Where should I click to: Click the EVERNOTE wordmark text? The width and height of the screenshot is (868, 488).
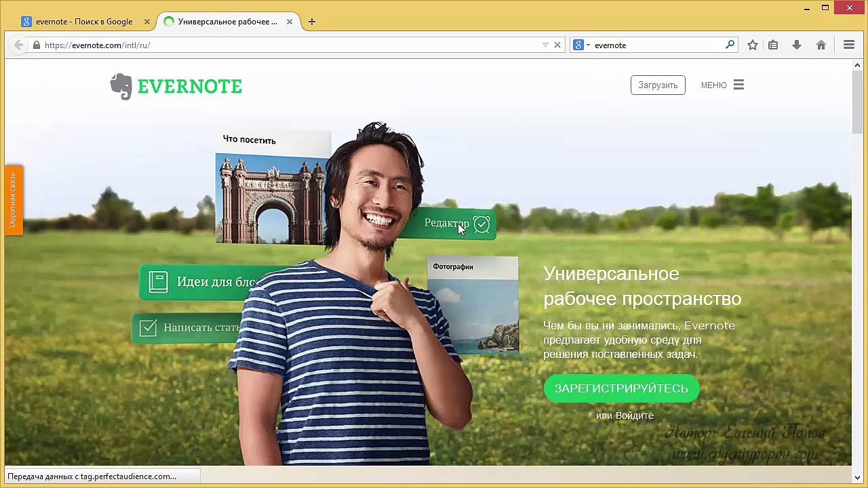[190, 87]
